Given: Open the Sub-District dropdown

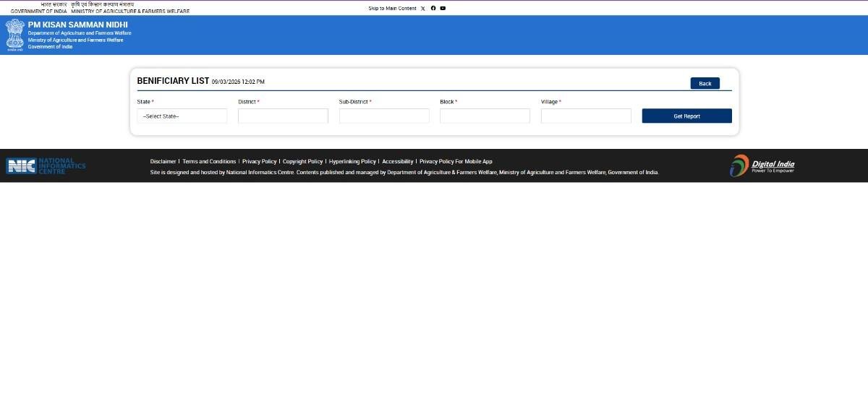Looking at the screenshot, I should point(384,116).
